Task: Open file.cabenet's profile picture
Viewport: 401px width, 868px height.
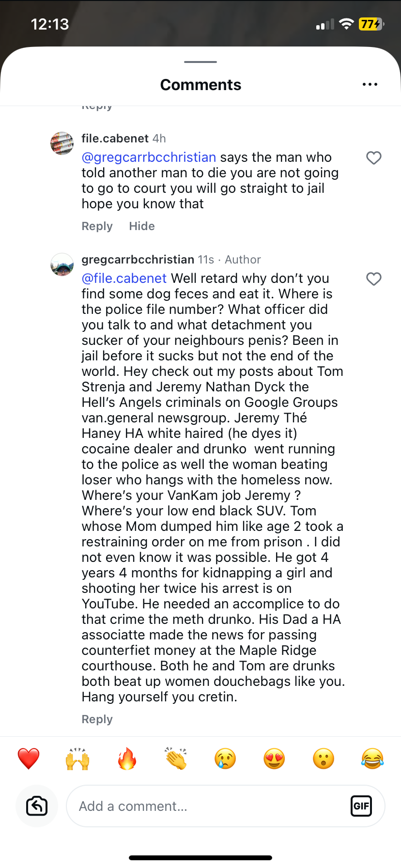Action: 62,143
